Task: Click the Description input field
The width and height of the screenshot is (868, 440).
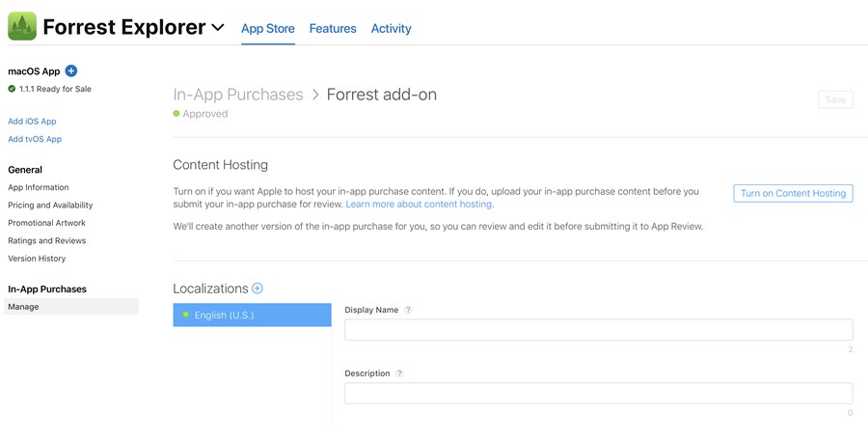Action: tap(598, 394)
